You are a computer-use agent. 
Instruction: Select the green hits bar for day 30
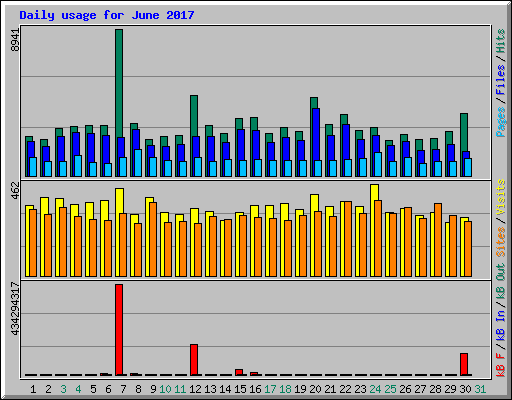pyautogui.click(x=464, y=132)
